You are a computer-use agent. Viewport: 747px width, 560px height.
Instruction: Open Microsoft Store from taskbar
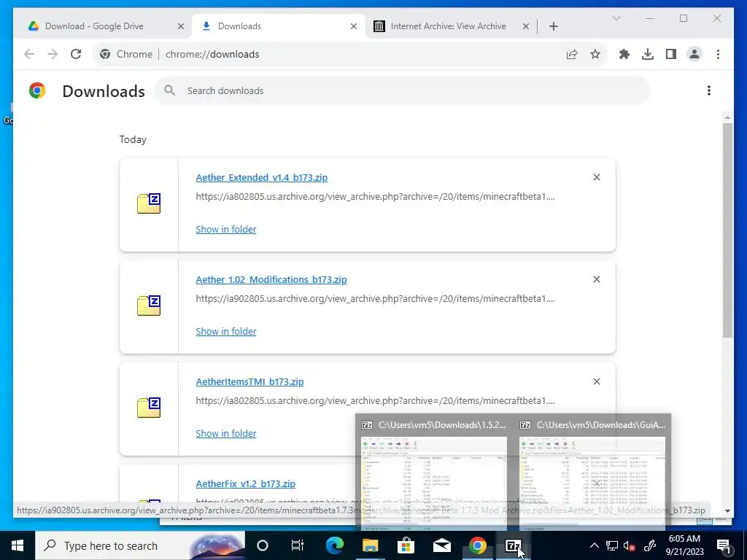[406, 545]
